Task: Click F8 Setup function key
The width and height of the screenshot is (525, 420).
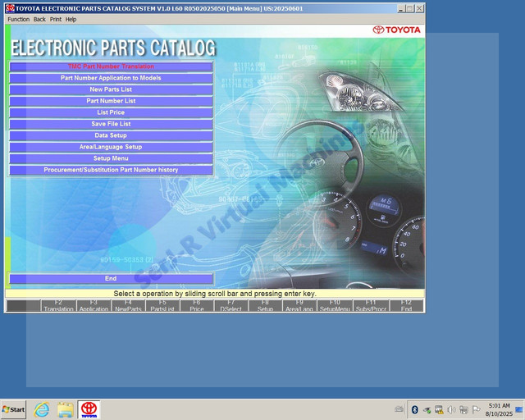Action: tap(265, 306)
